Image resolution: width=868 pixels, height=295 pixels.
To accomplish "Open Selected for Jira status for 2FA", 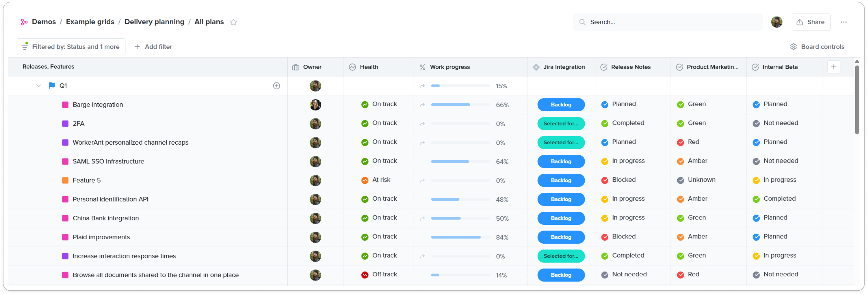I will coord(561,123).
